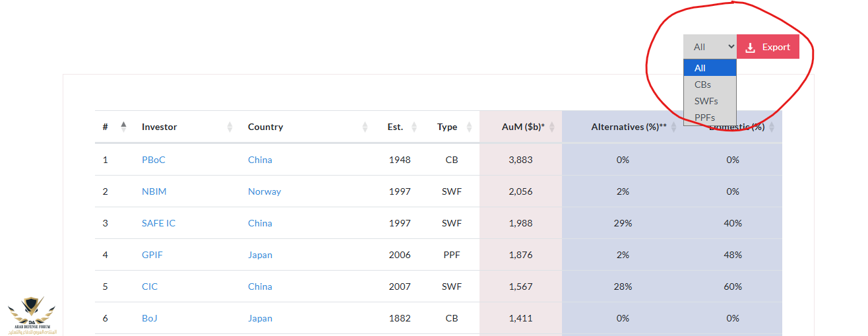The width and height of the screenshot is (868, 336).
Task: Sort table by # rank column
Action: click(123, 127)
